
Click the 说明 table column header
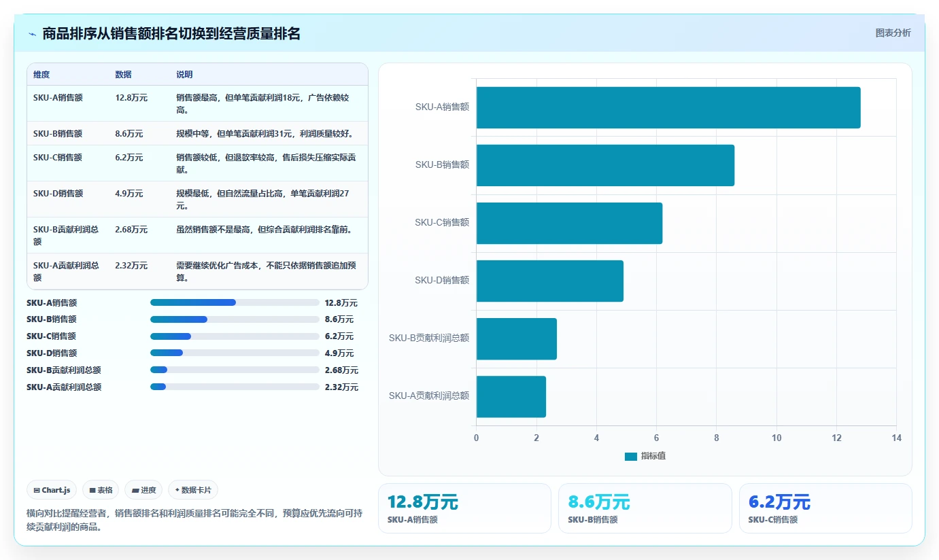click(185, 75)
